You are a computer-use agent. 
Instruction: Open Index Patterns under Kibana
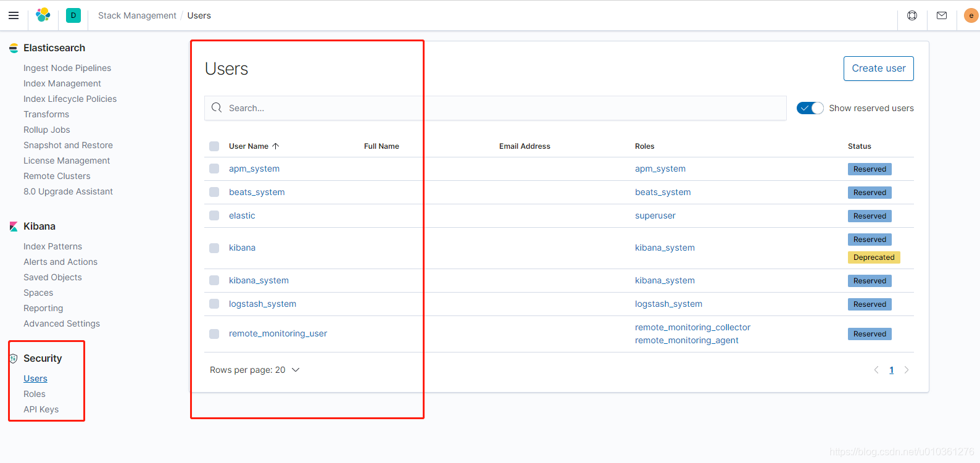(52, 246)
